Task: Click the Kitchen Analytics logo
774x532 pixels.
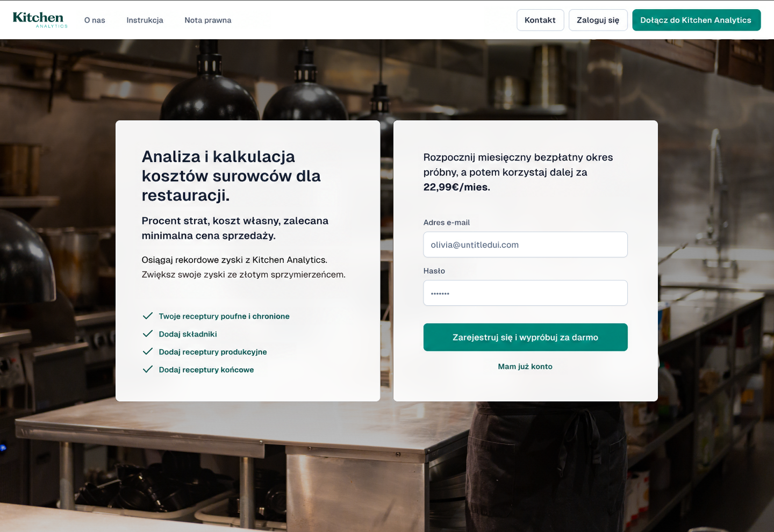Action: click(x=40, y=20)
